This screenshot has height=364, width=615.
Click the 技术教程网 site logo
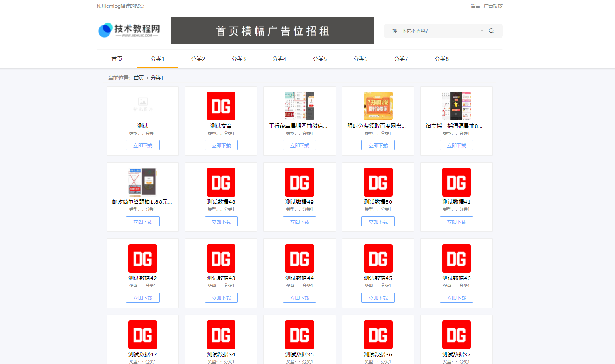coord(129,30)
